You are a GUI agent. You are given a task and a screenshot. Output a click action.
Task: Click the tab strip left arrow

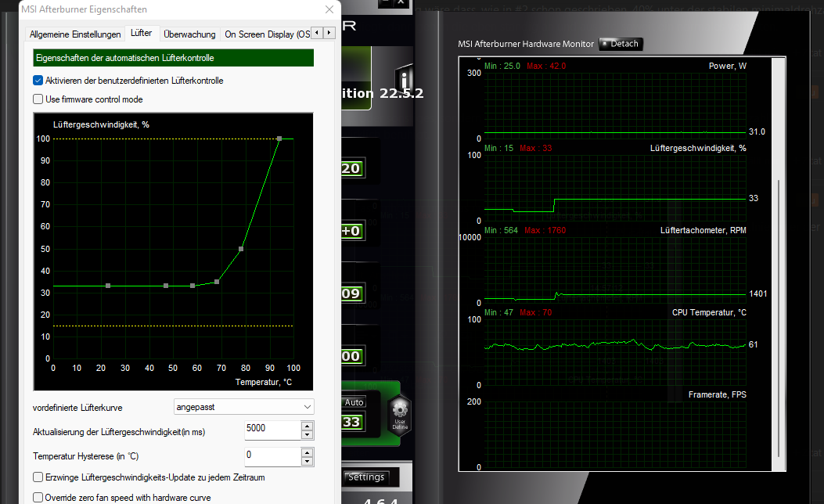pyautogui.click(x=317, y=33)
